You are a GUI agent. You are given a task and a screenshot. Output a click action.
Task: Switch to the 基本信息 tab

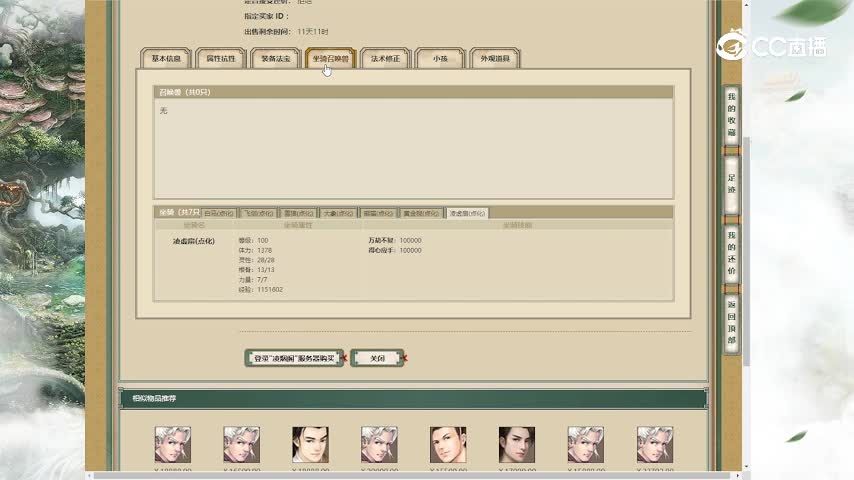166,59
